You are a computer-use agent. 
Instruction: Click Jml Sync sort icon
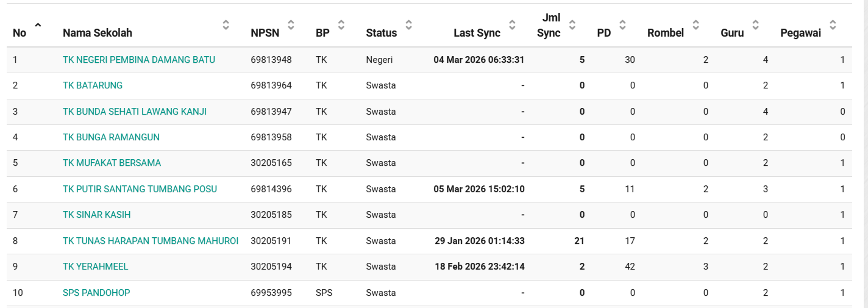[x=572, y=25]
